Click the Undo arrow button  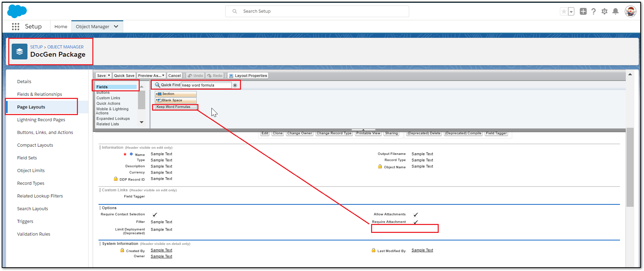195,76
